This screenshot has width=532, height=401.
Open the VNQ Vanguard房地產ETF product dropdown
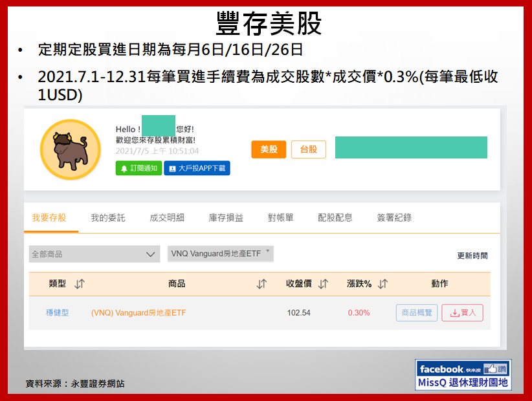(x=221, y=254)
